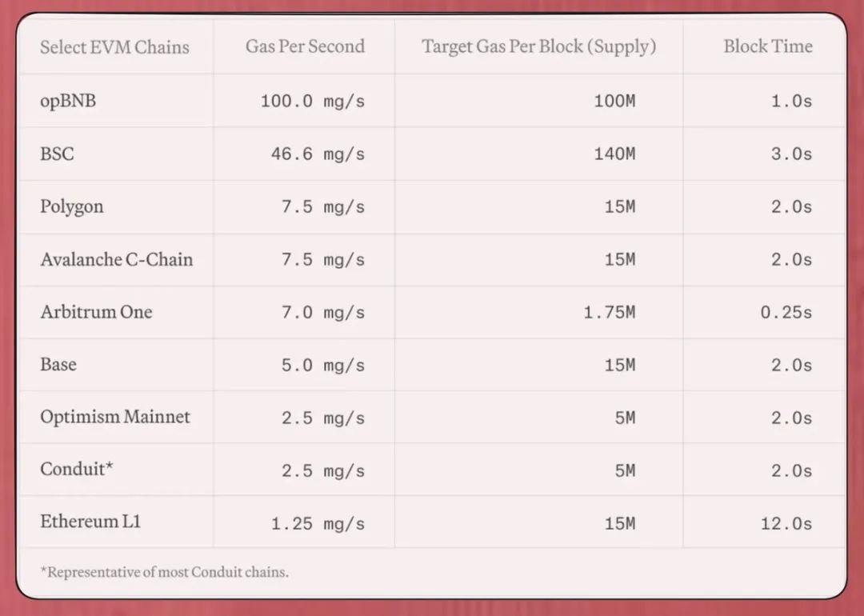Screen dimensions: 864x616
Task: Select the 46.6 mg/s cell
Action: click(318, 154)
